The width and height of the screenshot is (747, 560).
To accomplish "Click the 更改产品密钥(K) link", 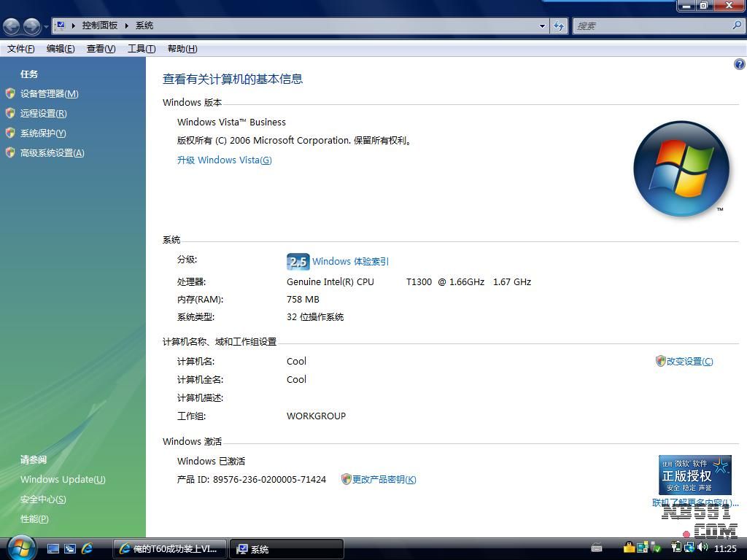I will (x=384, y=480).
